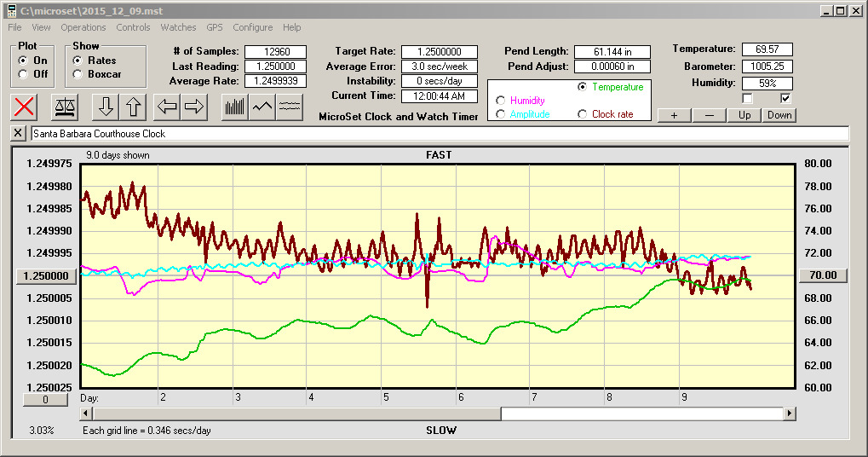Select the Amplitude radio option

point(500,114)
